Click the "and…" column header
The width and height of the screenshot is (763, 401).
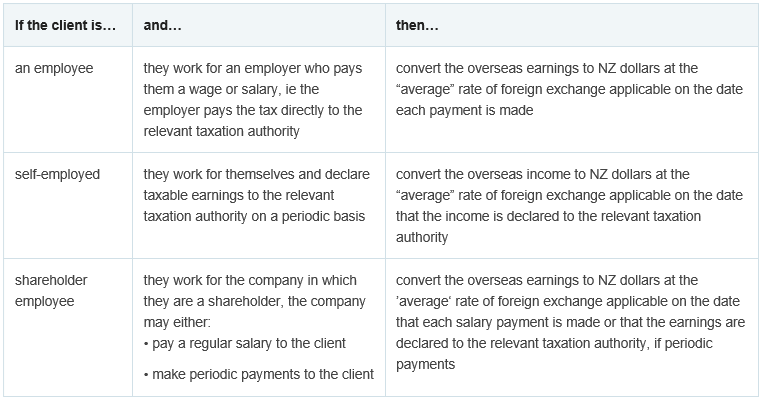coord(161,24)
